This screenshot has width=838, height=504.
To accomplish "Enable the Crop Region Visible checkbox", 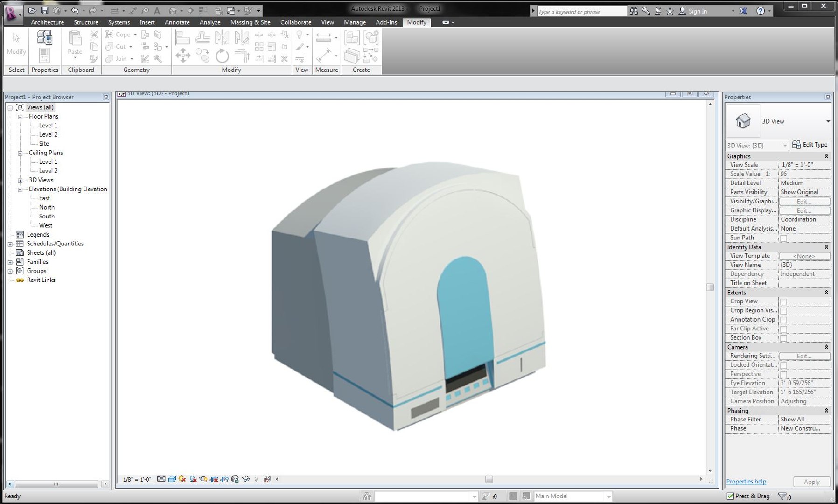I will 784,311.
